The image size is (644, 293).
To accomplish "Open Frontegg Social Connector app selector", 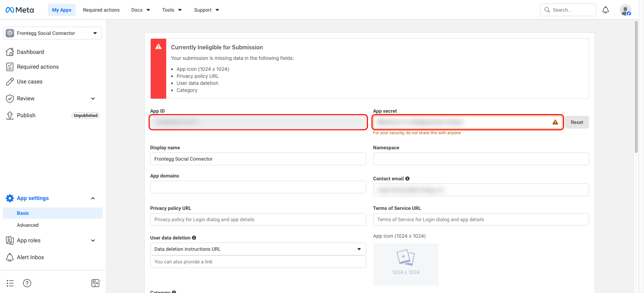I will 53,33.
